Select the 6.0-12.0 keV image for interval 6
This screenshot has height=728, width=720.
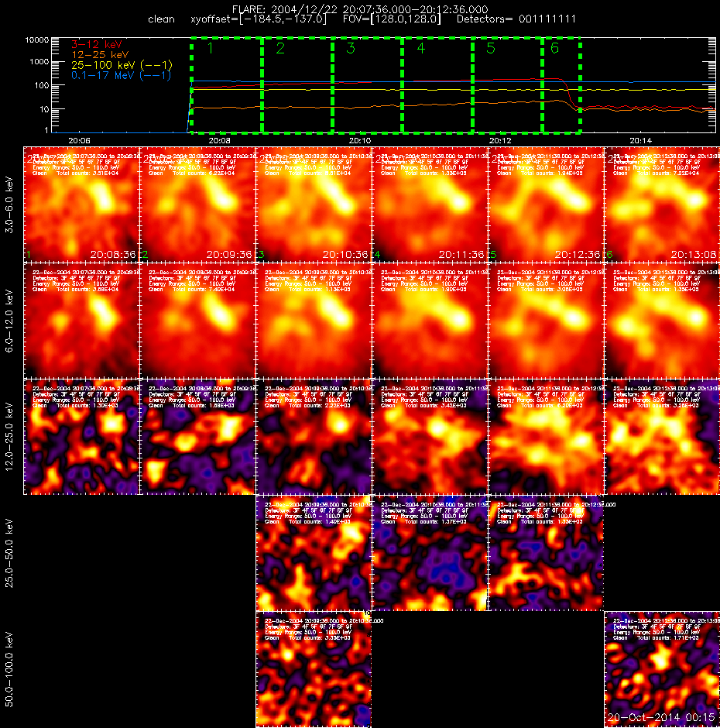click(x=662, y=321)
